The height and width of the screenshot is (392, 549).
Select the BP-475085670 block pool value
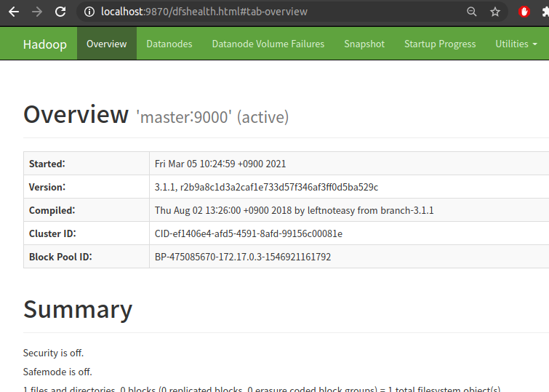[243, 257]
